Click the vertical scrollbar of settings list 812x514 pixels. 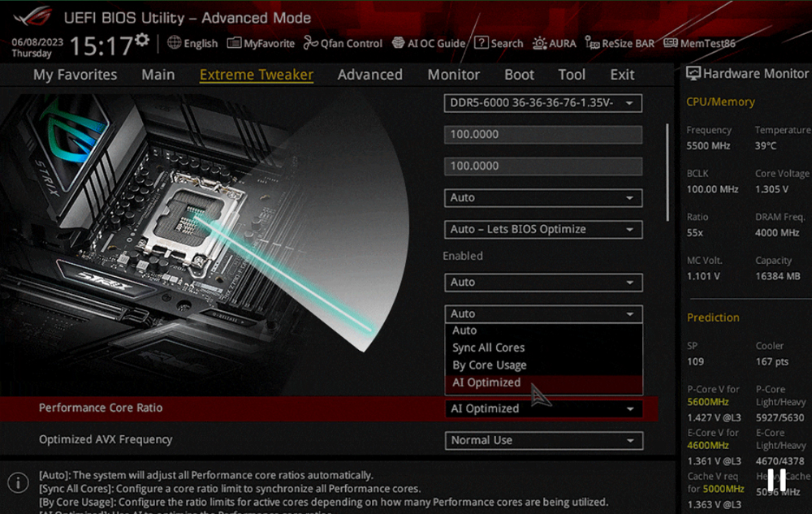point(668,171)
